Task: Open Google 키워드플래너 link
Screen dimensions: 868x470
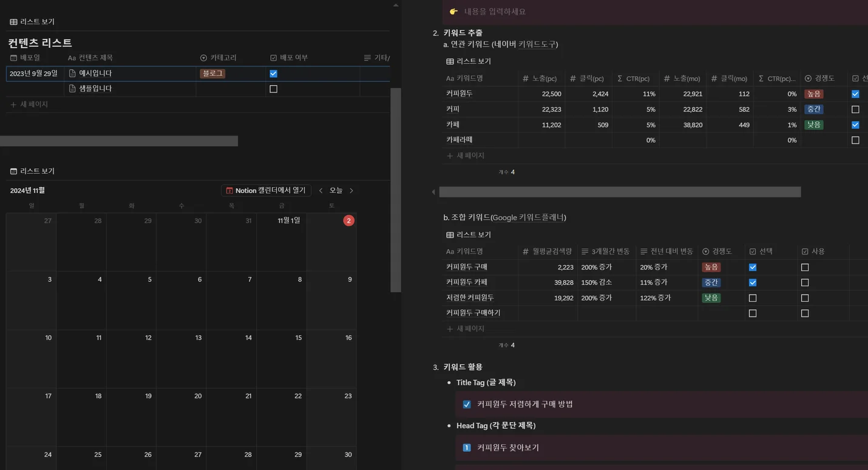Action: coord(528,217)
